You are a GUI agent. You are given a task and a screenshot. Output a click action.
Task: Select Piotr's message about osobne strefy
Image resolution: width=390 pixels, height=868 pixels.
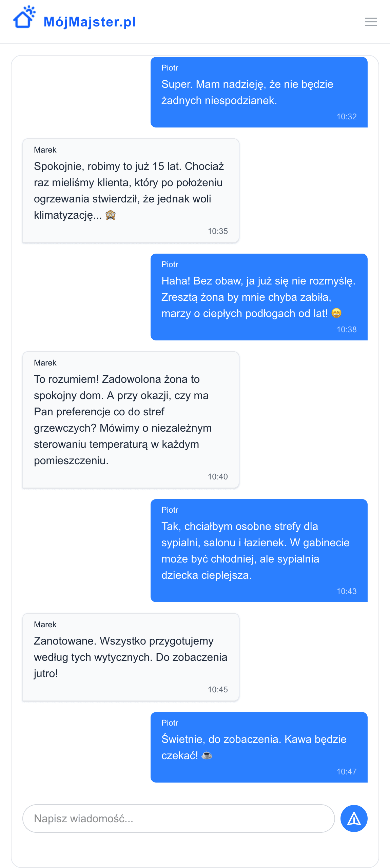pos(259,551)
